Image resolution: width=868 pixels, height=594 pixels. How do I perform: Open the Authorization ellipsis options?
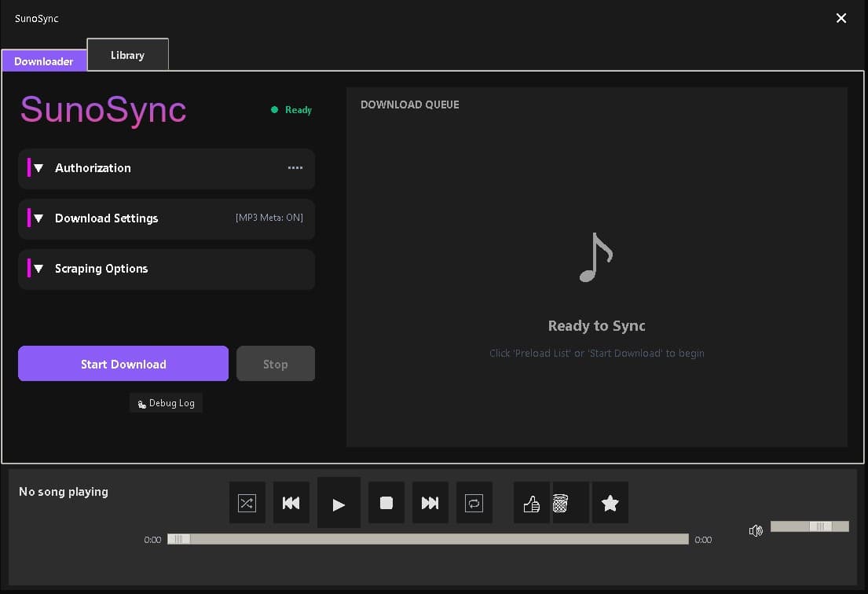295,168
